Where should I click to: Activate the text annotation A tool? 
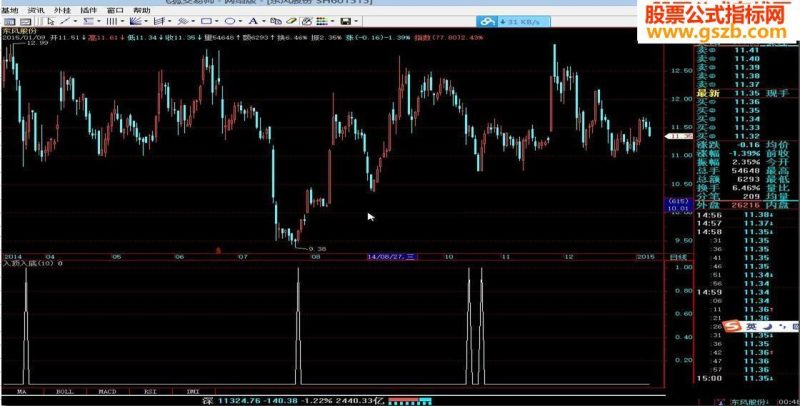(x=253, y=21)
